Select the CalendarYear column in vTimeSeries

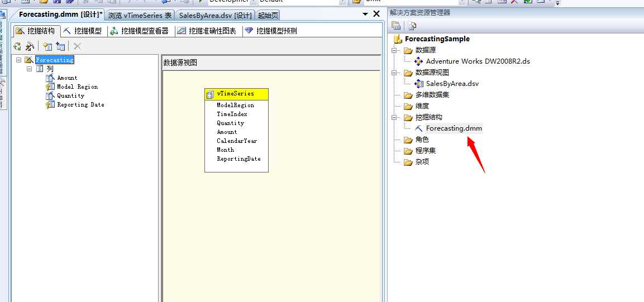click(x=237, y=141)
